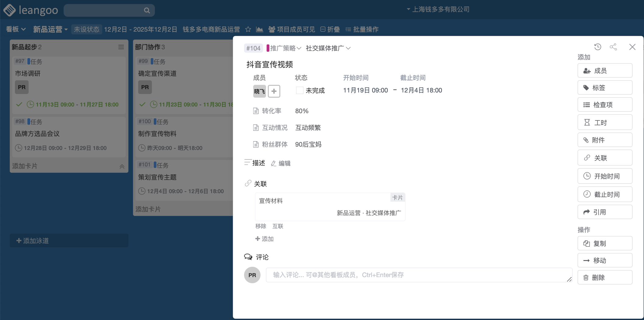Toggle 折叠 to collapse board cards

point(330,30)
